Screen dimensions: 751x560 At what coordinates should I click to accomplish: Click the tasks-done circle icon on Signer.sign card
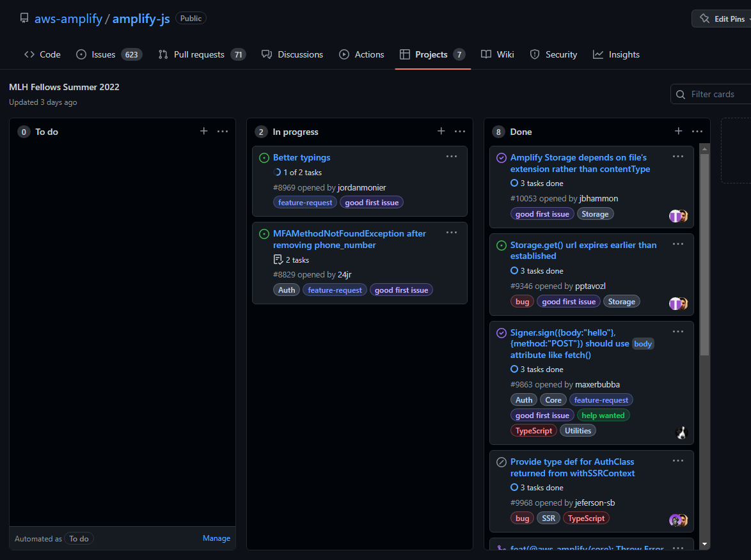(x=514, y=369)
